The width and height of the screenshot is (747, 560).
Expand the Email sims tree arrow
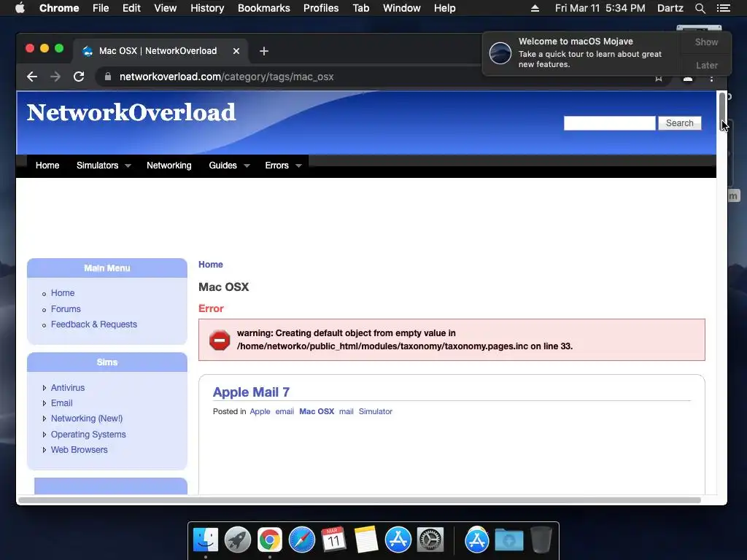point(44,403)
